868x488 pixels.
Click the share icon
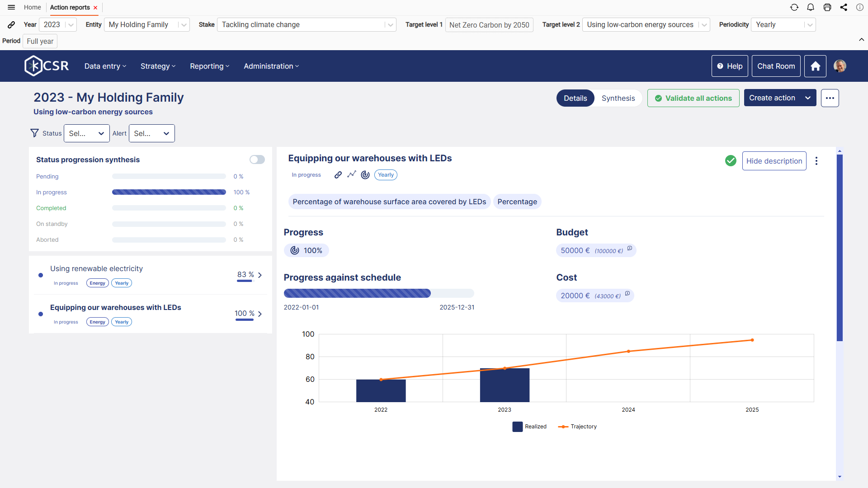tap(844, 7)
